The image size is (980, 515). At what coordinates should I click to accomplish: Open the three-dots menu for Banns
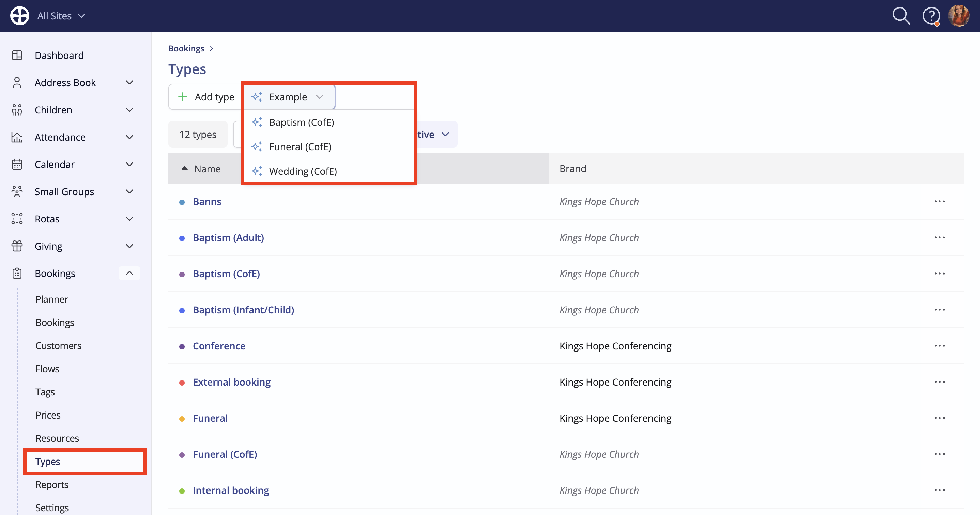(939, 202)
